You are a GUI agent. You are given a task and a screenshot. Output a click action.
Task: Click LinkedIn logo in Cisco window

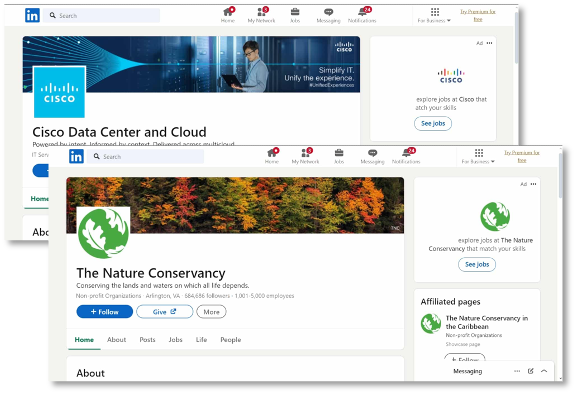pos(32,15)
